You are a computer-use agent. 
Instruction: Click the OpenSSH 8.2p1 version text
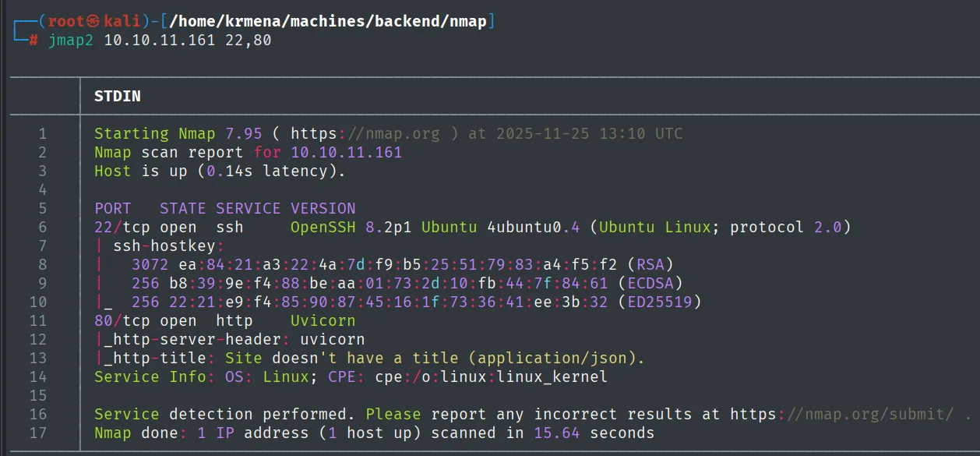click(x=351, y=227)
